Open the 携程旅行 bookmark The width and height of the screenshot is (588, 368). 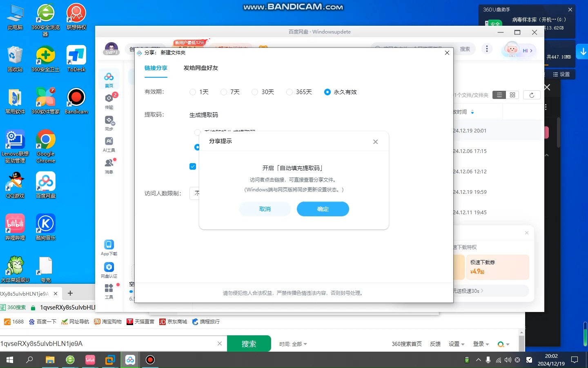[206, 322]
